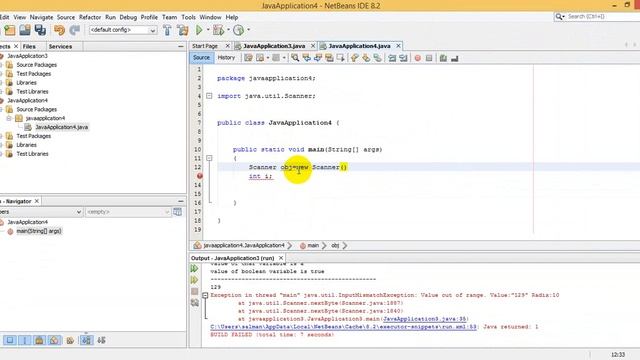Toggle Show Static Members in Navigator footer
Image resolution: width=640 pixels, height=360 pixels.
pos(40,340)
